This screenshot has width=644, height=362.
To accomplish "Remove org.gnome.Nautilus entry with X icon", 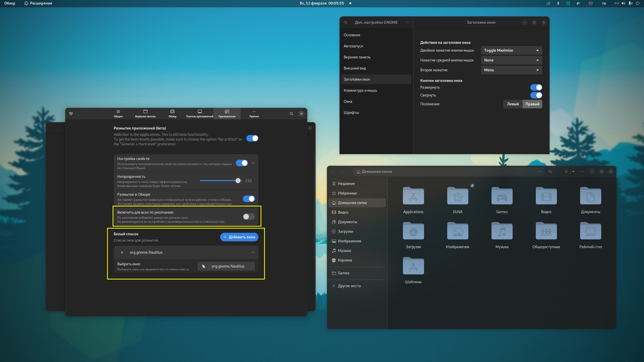I will tap(122, 252).
